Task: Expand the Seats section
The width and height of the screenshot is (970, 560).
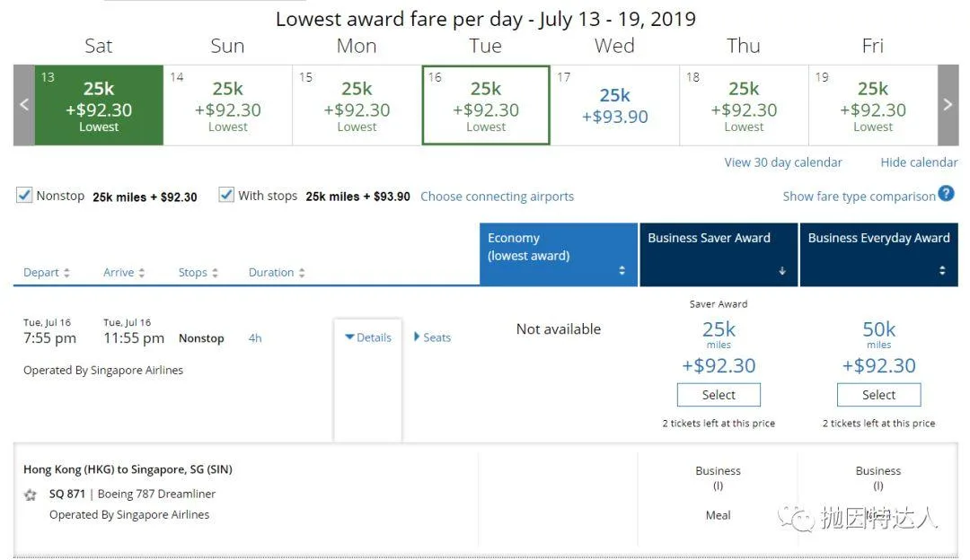Action: pos(432,337)
